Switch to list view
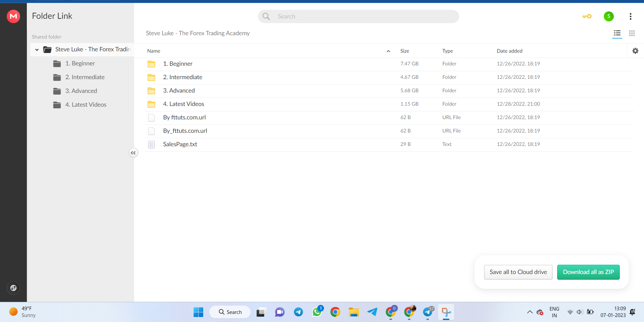Screen dimensions: 644x322 [x=617, y=33]
